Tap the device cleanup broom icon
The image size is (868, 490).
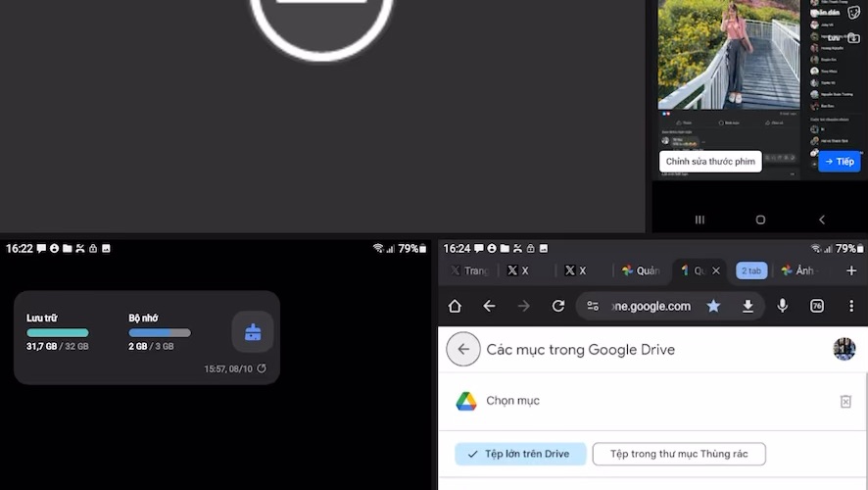(x=253, y=332)
